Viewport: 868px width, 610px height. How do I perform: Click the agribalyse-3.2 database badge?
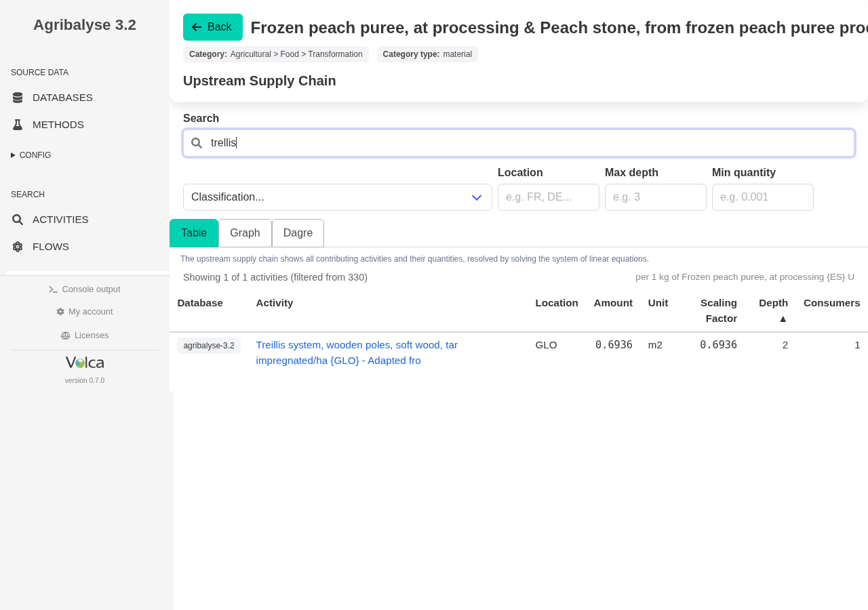pos(209,346)
